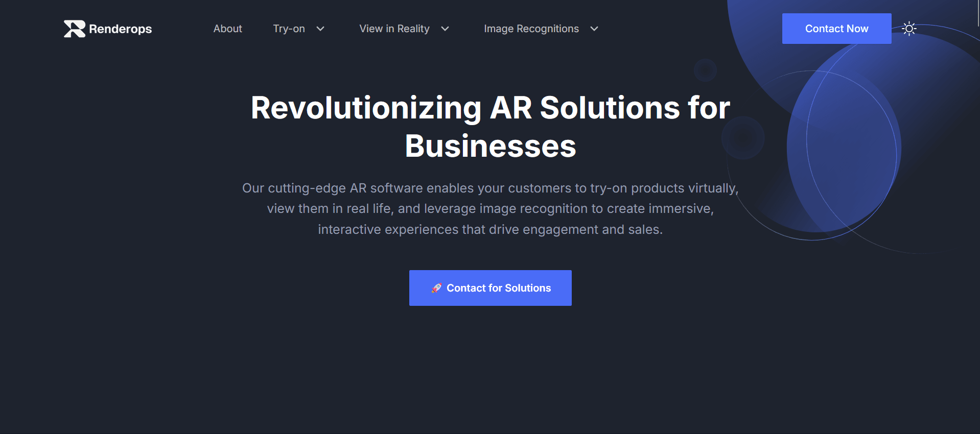The image size is (980, 434).
Task: Expand the Image Recognitions chevron
Action: 594,29
